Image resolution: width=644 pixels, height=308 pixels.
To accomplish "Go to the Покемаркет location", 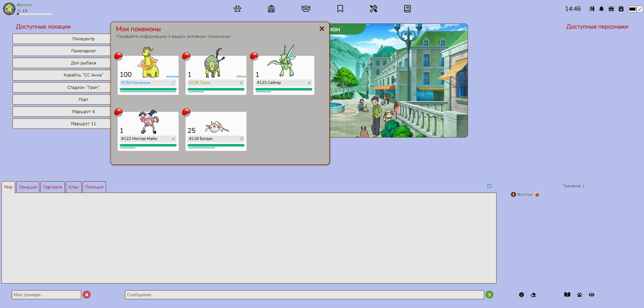I will pos(62,51).
